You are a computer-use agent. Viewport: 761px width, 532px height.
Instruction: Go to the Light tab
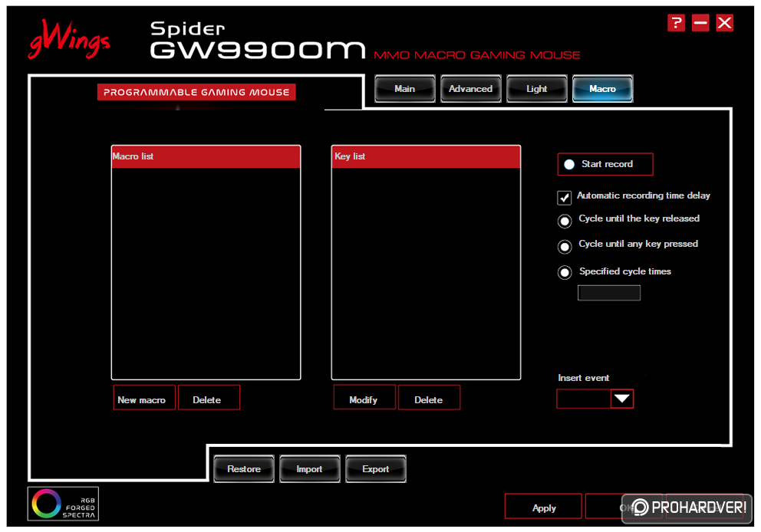pos(536,89)
